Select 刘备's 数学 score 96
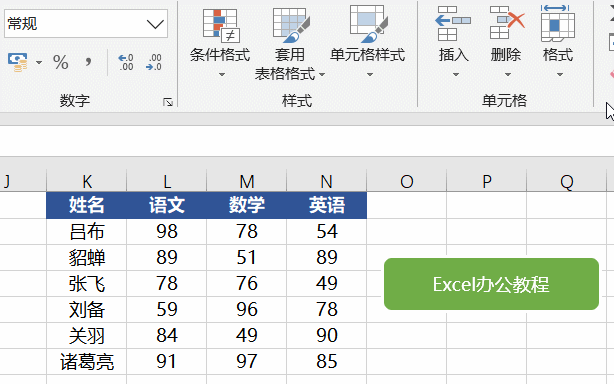Screen dimensions: 614x384 point(247,309)
